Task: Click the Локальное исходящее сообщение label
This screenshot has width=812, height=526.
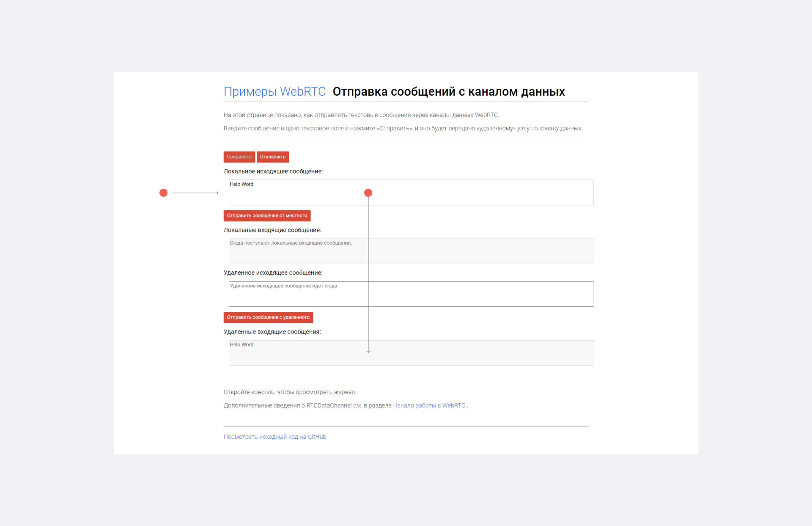Action: [273, 171]
